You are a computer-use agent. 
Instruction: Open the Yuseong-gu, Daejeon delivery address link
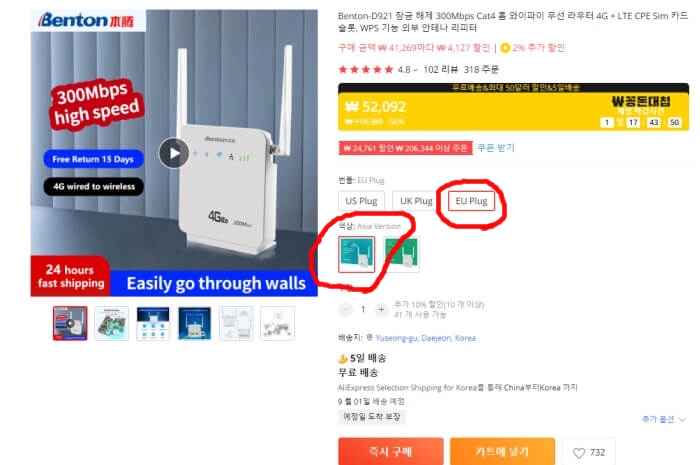click(425, 338)
